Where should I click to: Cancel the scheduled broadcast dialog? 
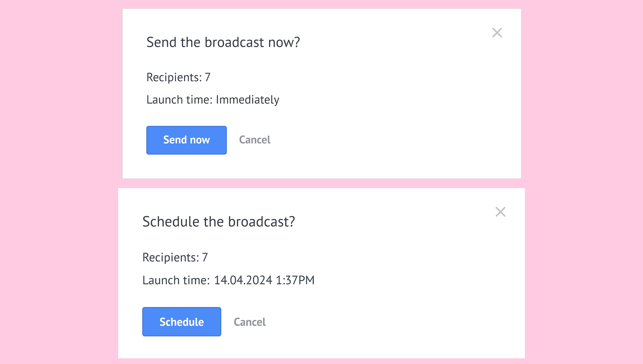(x=250, y=322)
